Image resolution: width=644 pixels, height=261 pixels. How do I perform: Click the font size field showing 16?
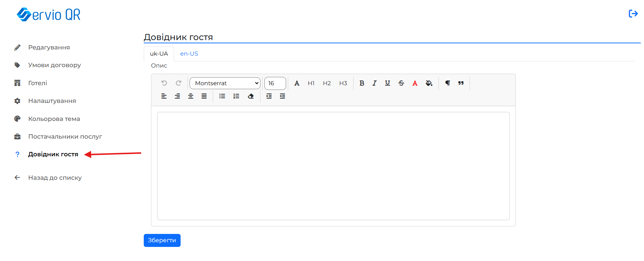tap(275, 83)
